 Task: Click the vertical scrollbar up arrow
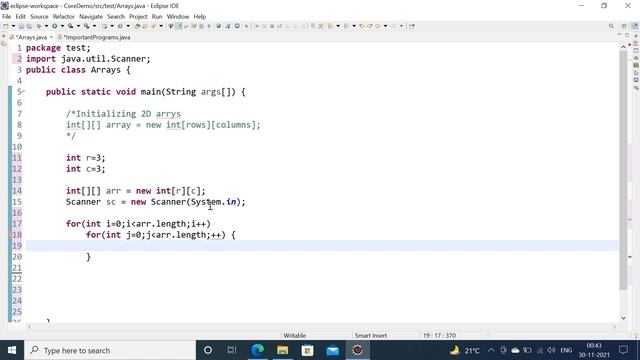click(623, 47)
